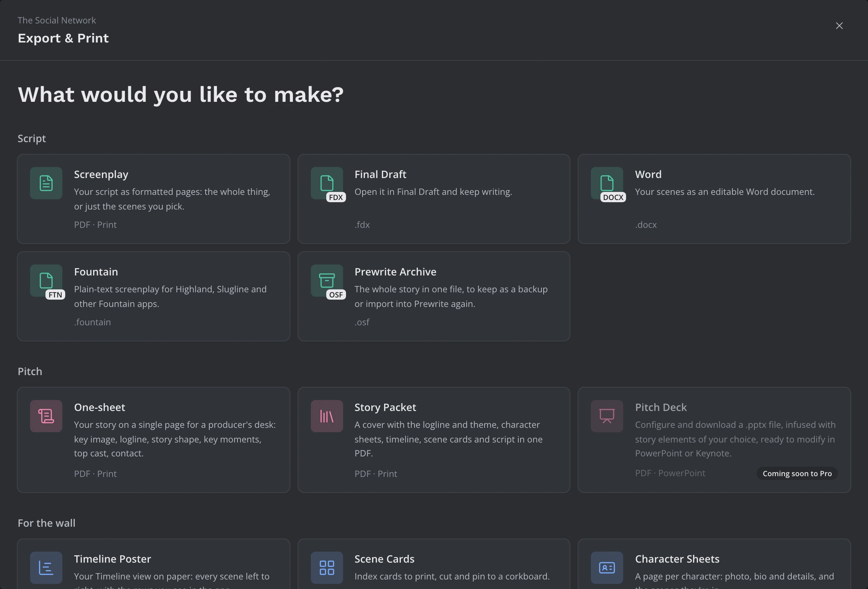The height and width of the screenshot is (589, 868).
Task: Close the Export & Print dialog
Action: [x=839, y=26]
